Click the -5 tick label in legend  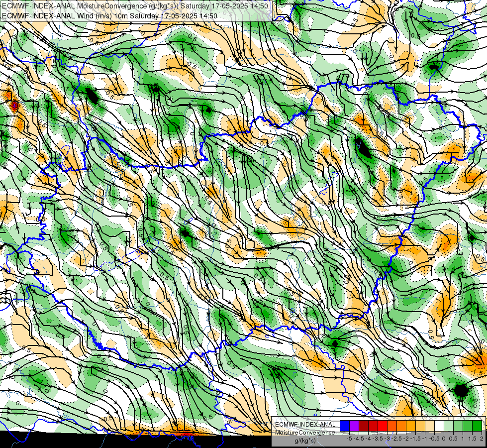pyautogui.click(x=349, y=439)
